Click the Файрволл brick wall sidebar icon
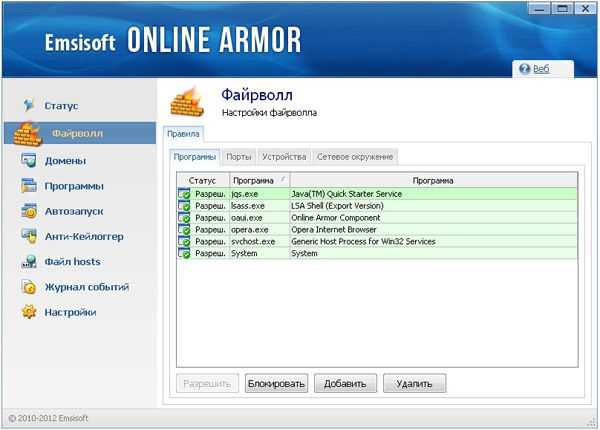 point(27,134)
